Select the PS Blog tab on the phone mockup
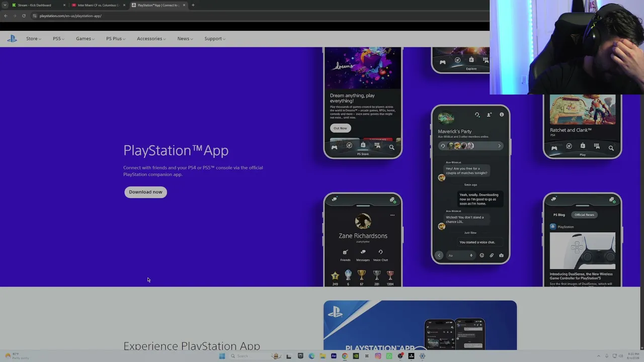 point(559,215)
